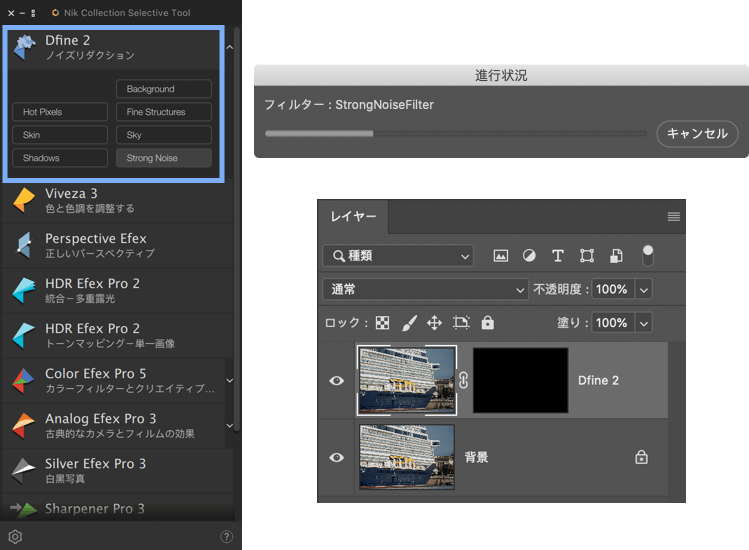This screenshot has height=550, width=749.
Task: Lock layer position move icon
Action: coord(434,323)
